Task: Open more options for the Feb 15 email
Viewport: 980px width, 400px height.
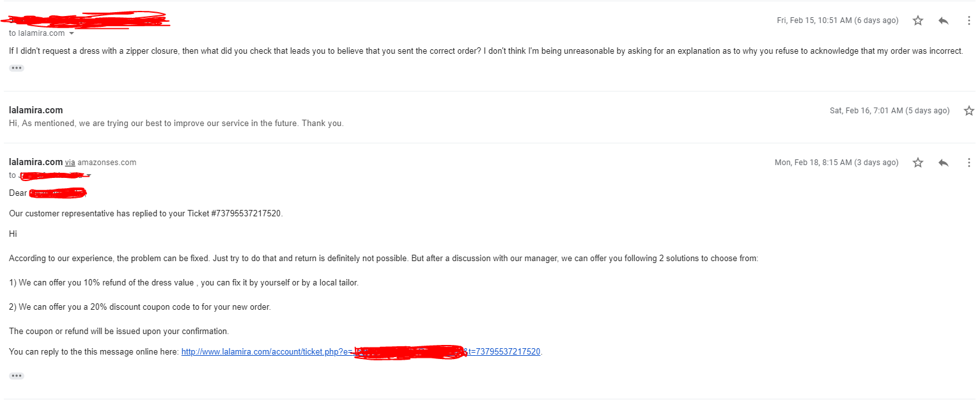Action: (969, 20)
